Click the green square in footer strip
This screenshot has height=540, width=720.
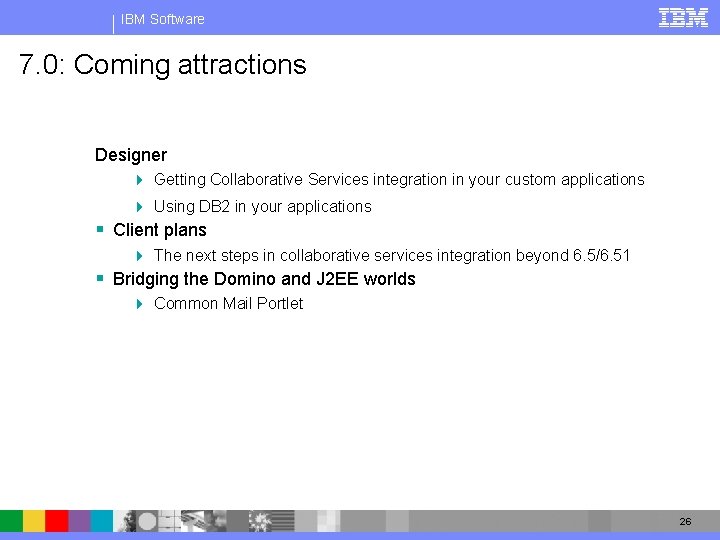pyautogui.click(x=11, y=521)
